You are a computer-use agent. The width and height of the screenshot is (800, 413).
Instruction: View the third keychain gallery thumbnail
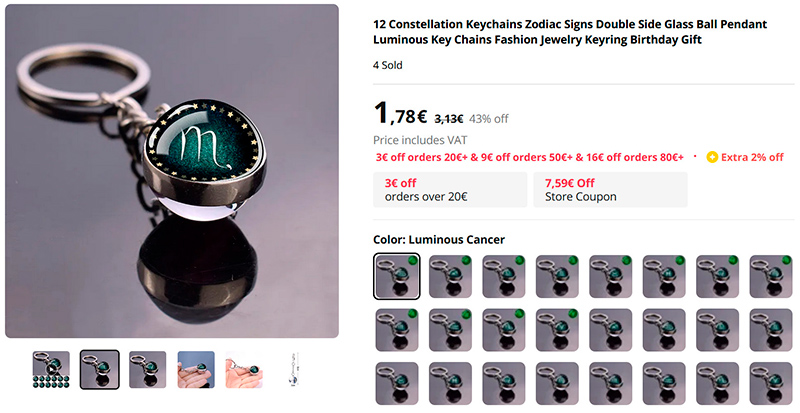147,370
